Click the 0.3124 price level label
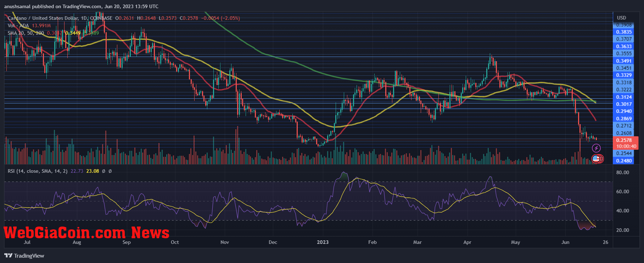644x263 pixels. pyautogui.click(x=624, y=97)
